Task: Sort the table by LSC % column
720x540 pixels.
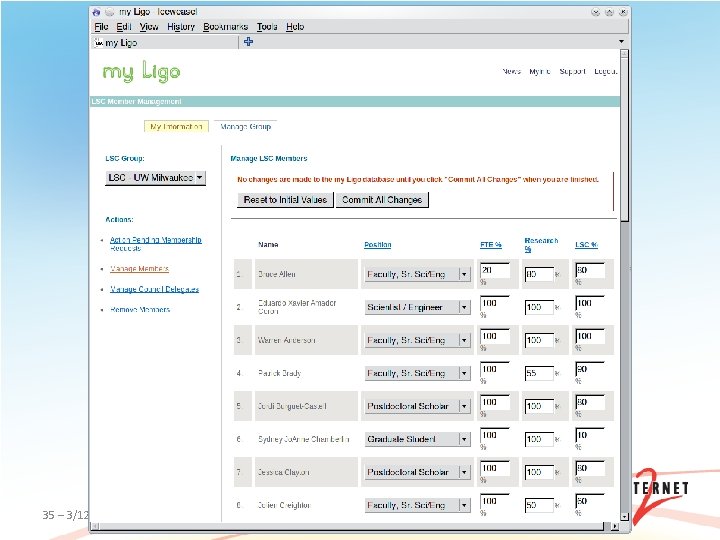Action: coord(586,245)
